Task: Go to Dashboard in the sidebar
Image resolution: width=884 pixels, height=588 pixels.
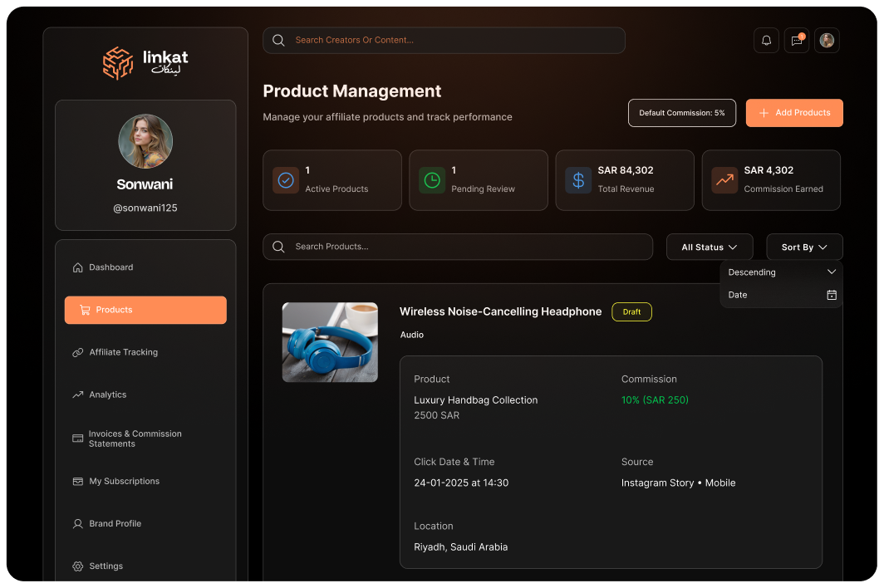Action: [111, 267]
